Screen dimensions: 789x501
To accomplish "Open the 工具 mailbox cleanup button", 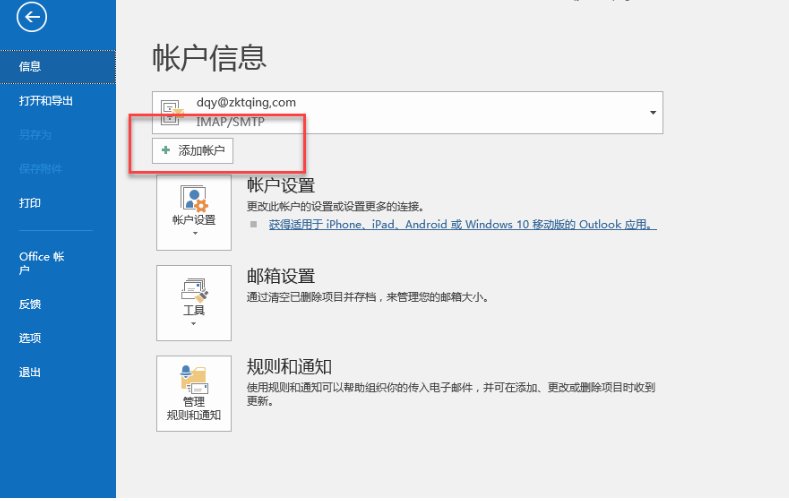I will pyautogui.click(x=194, y=303).
